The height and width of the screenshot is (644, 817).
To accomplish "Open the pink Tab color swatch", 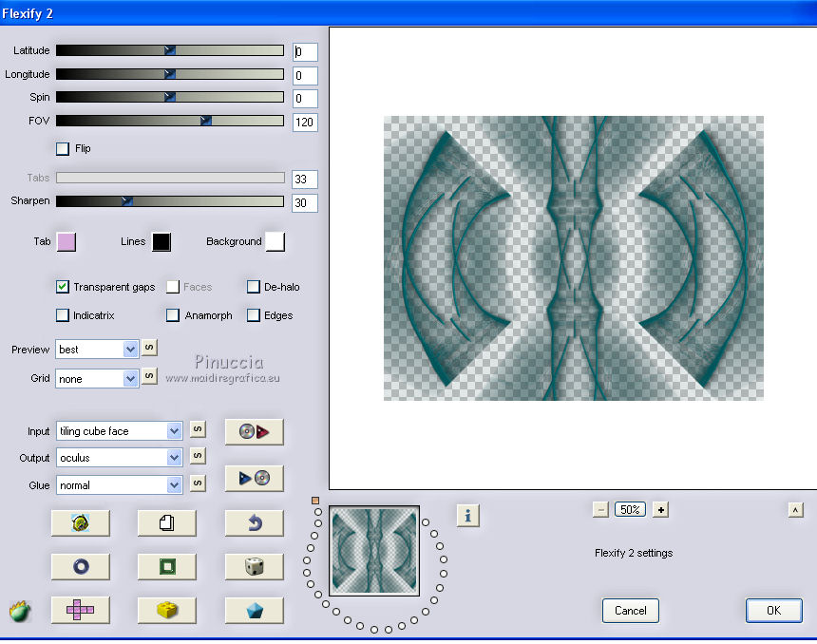I will (66, 242).
